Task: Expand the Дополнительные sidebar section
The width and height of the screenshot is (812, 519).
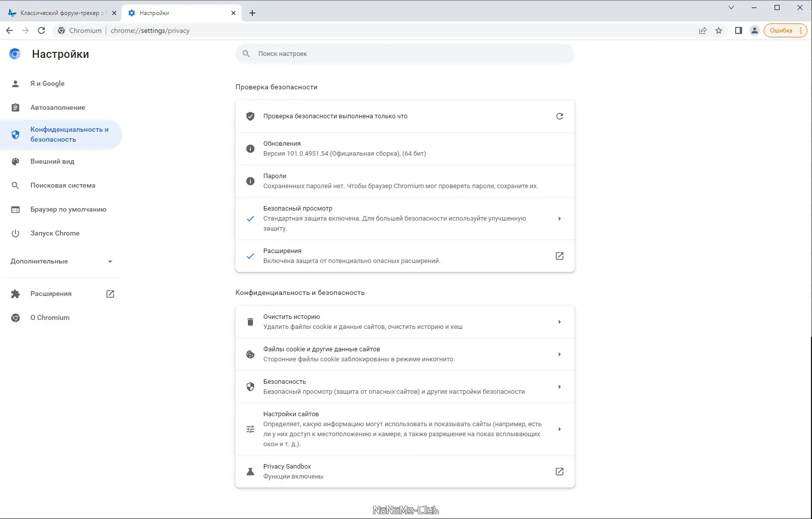Action: [x=61, y=261]
